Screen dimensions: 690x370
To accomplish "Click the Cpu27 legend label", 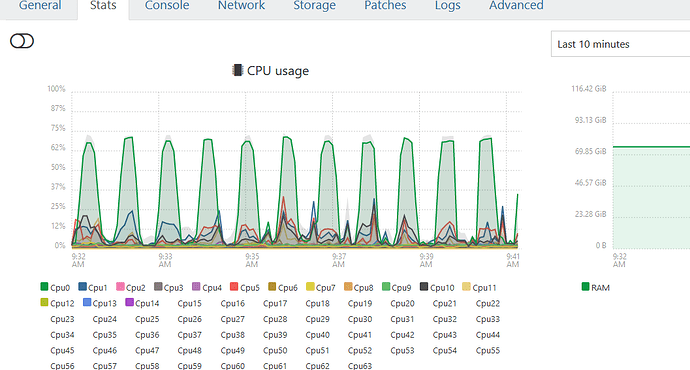I will (232, 319).
